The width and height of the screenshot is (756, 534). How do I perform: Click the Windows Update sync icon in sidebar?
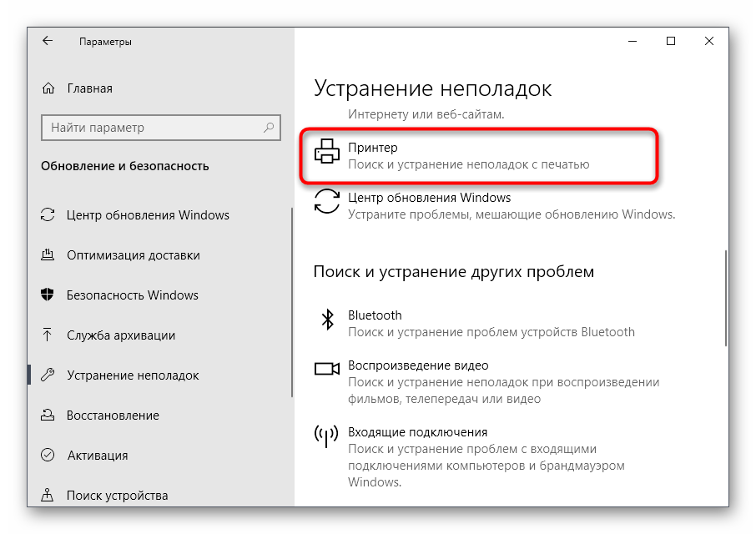(x=48, y=215)
